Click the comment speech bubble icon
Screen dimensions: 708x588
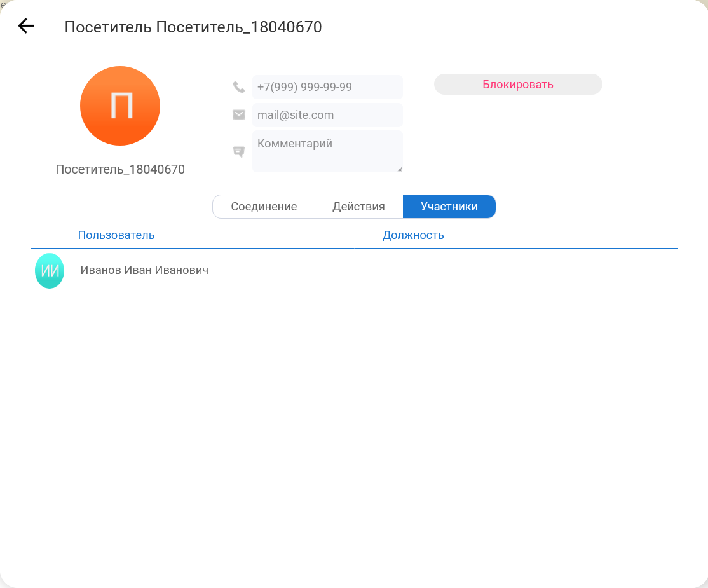click(x=239, y=152)
